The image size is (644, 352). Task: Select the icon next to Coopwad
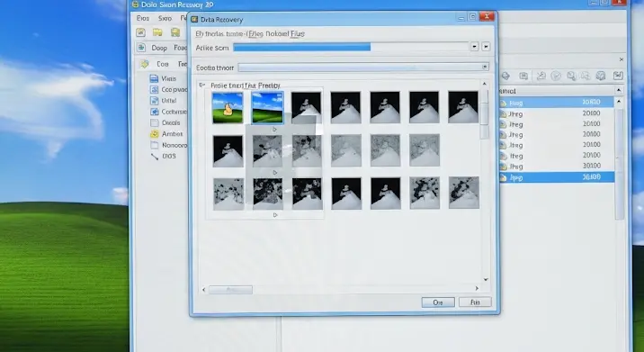pos(154,89)
